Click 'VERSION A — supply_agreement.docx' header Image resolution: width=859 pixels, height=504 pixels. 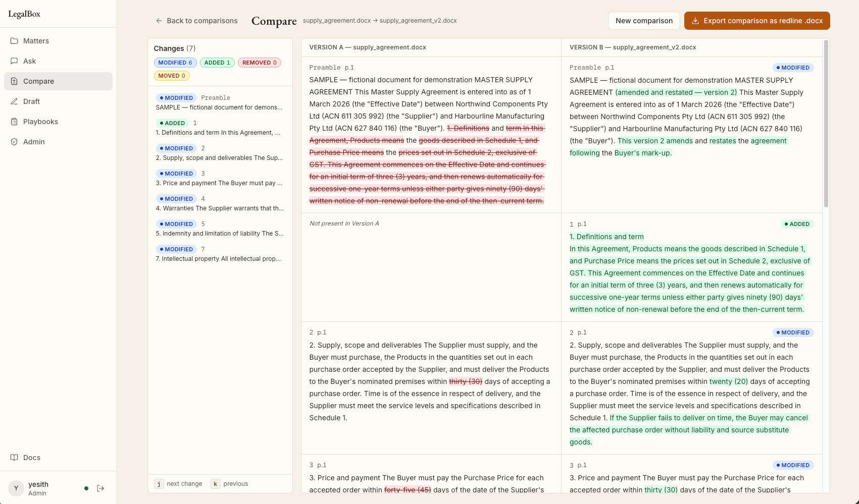click(x=368, y=47)
